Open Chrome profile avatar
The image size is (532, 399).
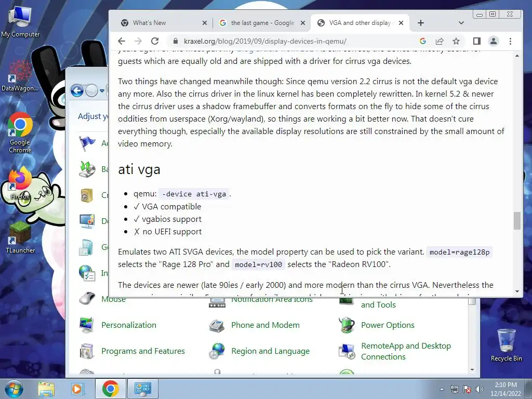494,41
